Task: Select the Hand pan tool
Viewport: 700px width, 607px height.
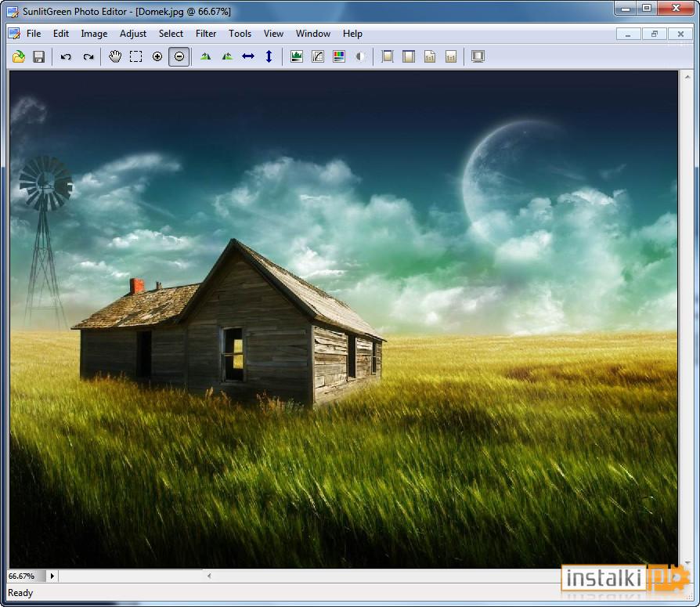Action: click(115, 56)
